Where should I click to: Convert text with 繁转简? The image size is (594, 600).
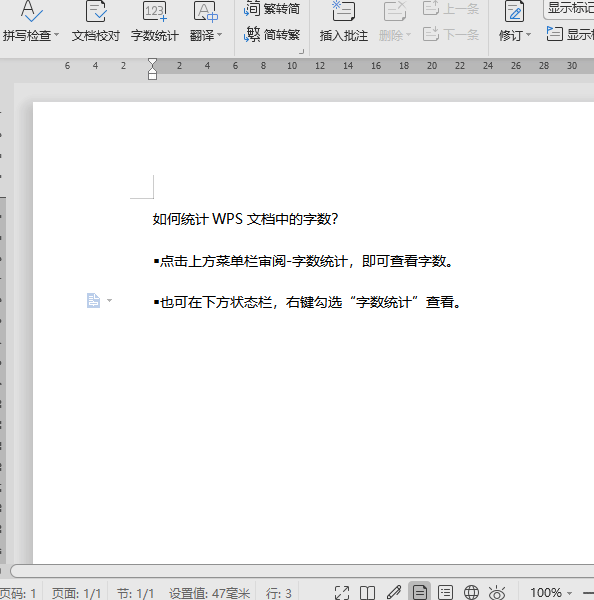pyautogui.click(x=272, y=8)
